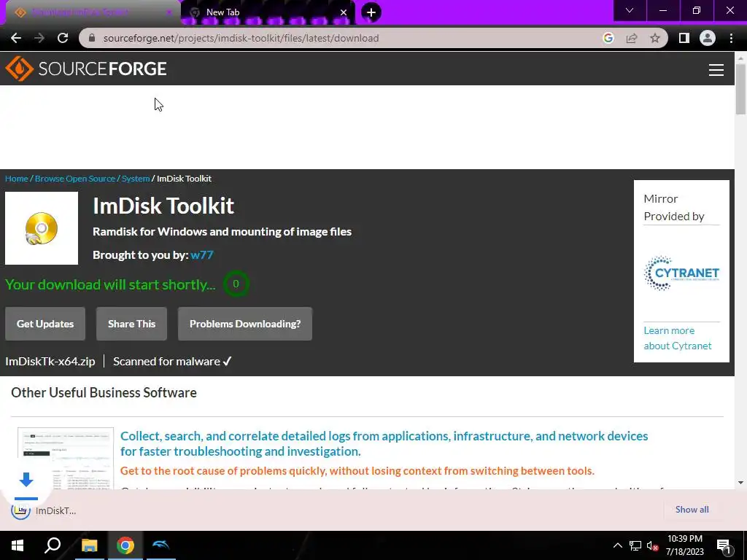Click the Cytranet mirror logo
Image resolution: width=747 pixels, height=560 pixels.
click(x=681, y=273)
